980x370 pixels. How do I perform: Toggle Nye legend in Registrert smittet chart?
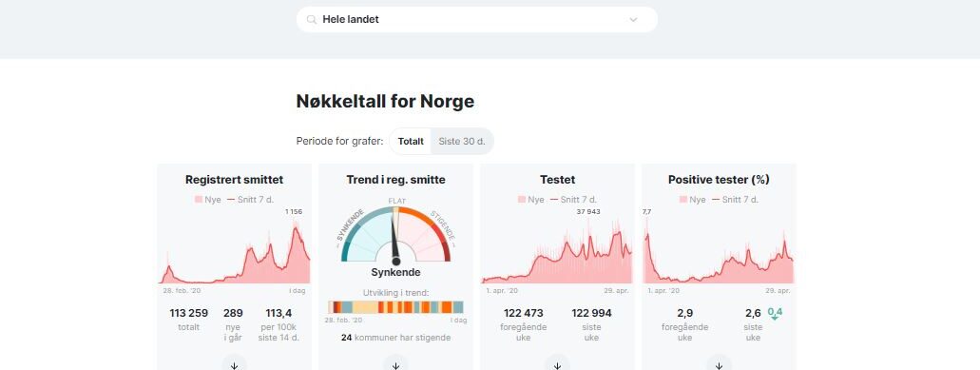pos(208,200)
